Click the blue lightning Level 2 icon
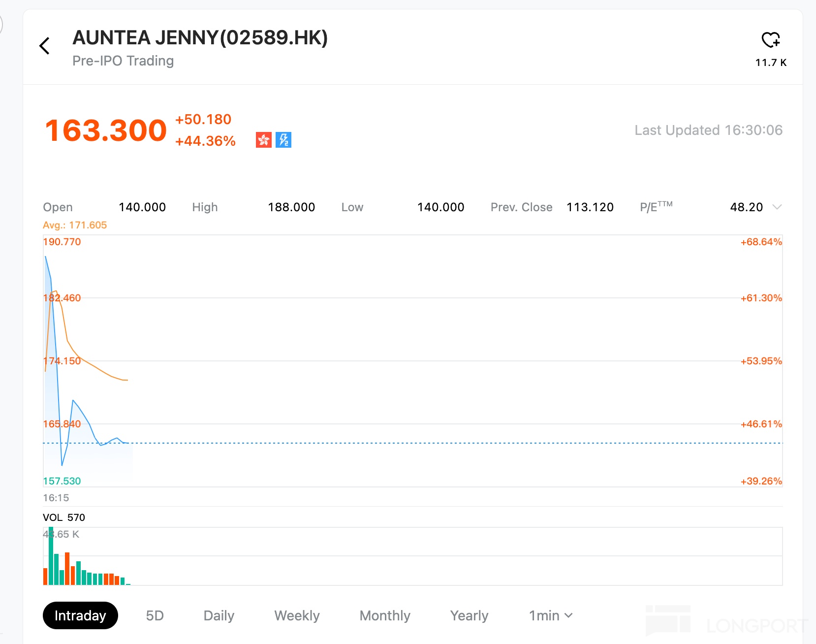Viewport: 816px width, 644px height. (283, 140)
